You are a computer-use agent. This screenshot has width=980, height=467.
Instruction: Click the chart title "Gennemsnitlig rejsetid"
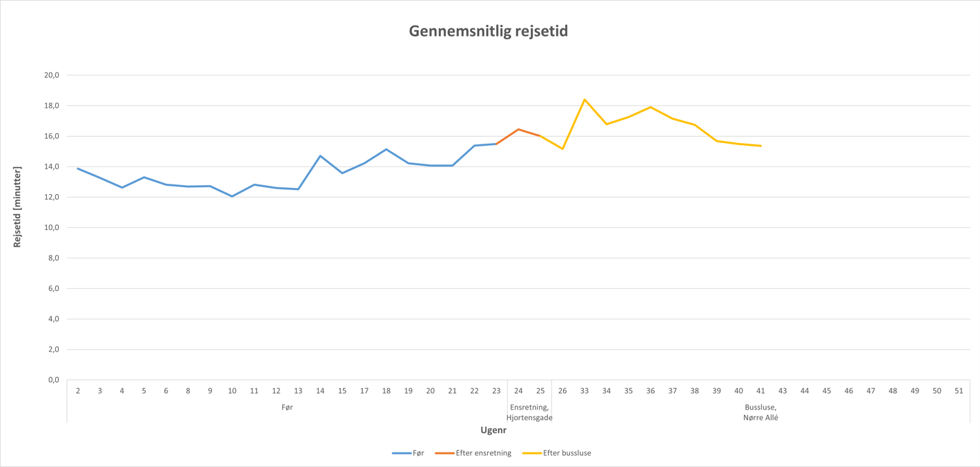[x=488, y=31]
